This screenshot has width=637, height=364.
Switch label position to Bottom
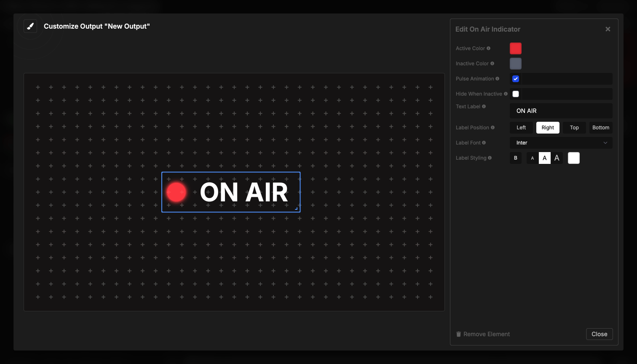tap(601, 127)
